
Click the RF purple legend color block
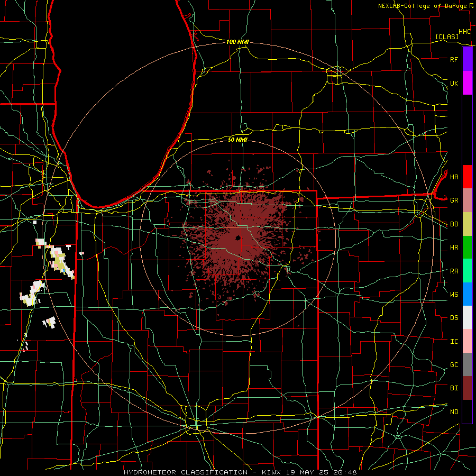click(x=467, y=59)
